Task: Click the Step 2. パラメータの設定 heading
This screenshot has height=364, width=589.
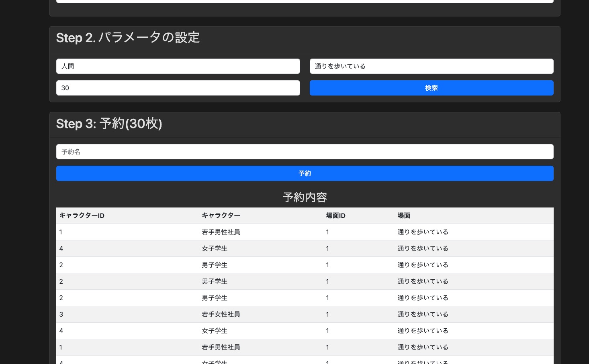Action: click(x=128, y=38)
